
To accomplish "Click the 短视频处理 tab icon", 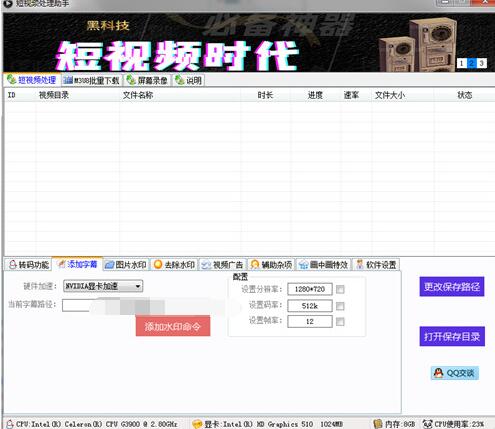I will click(x=11, y=79).
